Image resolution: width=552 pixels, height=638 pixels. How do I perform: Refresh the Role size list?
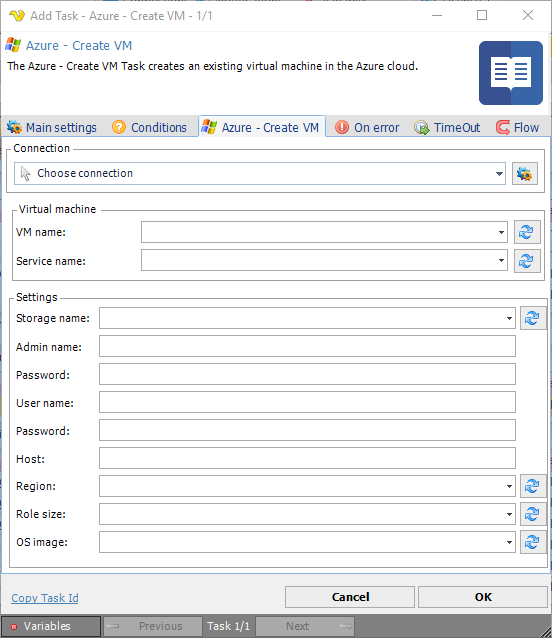(532, 514)
